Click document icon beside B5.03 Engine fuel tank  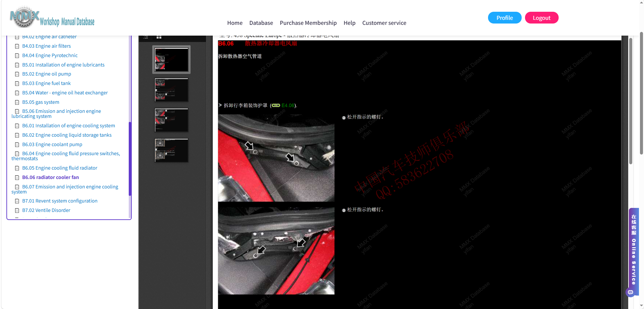coord(17,84)
